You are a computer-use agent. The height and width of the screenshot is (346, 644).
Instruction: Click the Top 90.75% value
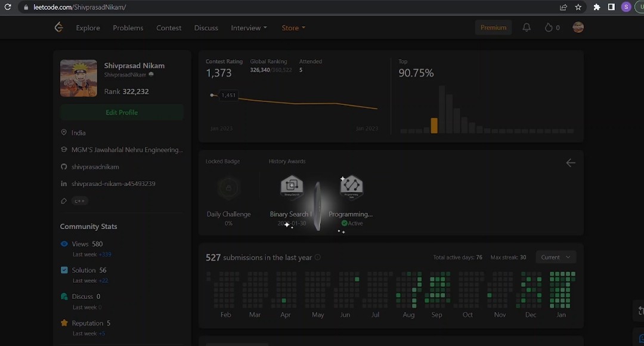tap(416, 73)
